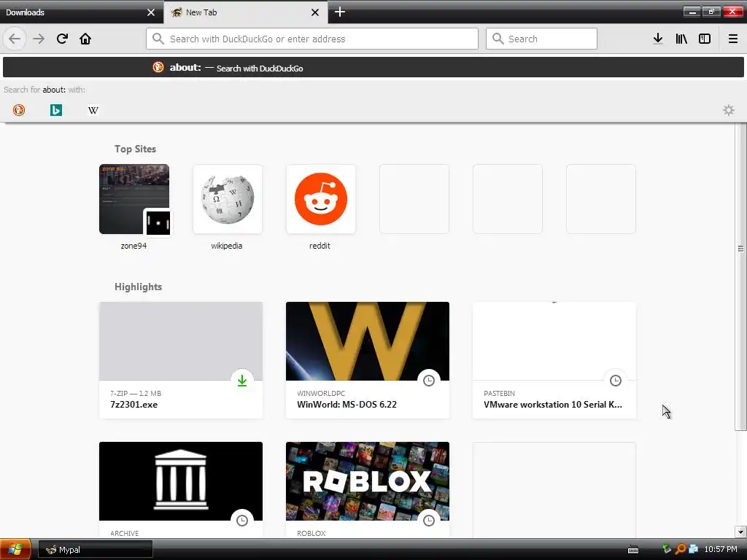This screenshot has width=747, height=560.
Task: Select Mypal in the taskbar
Action: [x=96, y=550]
